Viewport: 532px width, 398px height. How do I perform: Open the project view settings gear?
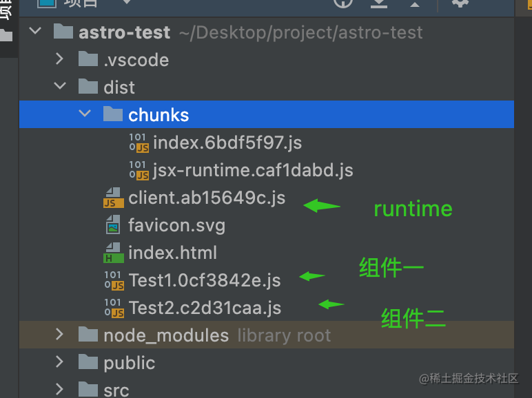tap(460, 3)
